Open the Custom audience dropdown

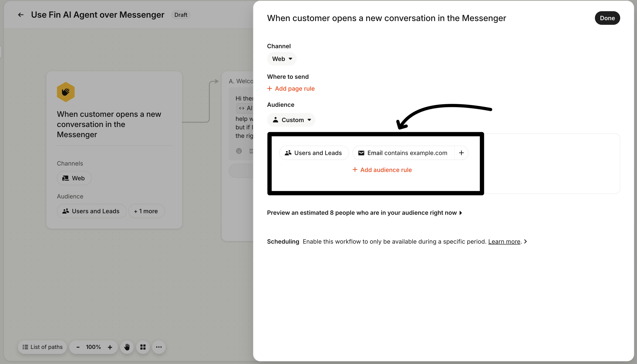291,120
